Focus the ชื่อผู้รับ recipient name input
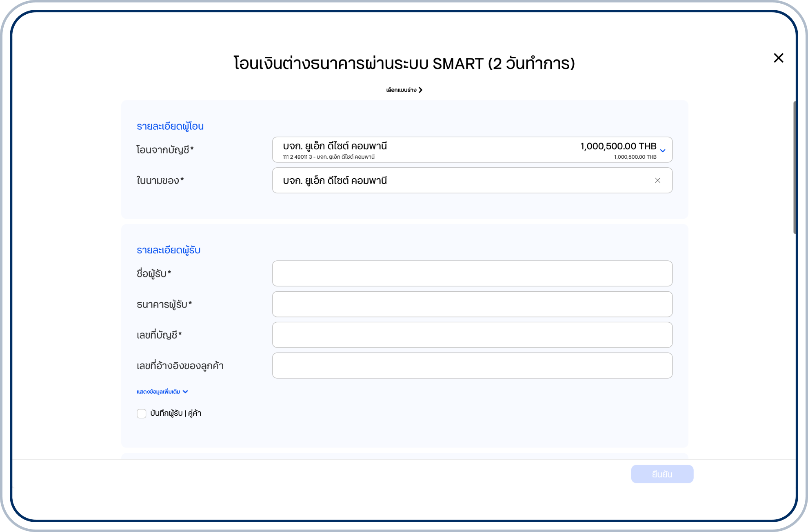 coord(472,273)
